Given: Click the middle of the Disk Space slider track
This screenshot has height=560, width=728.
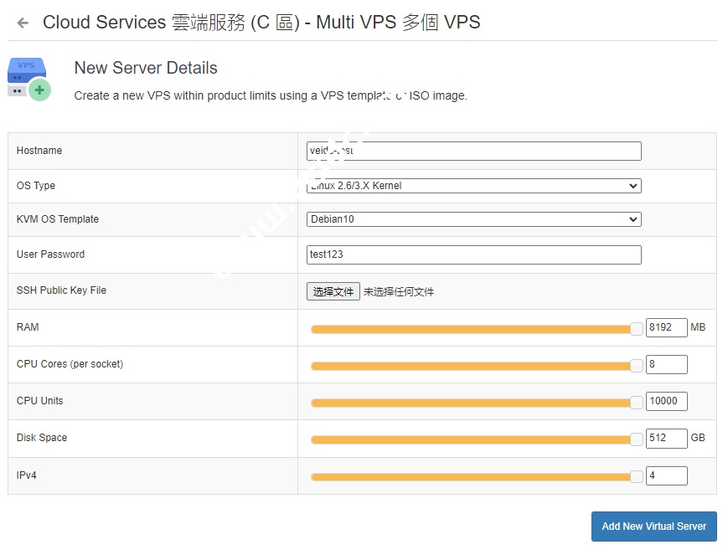Looking at the screenshot, I should point(473,439).
